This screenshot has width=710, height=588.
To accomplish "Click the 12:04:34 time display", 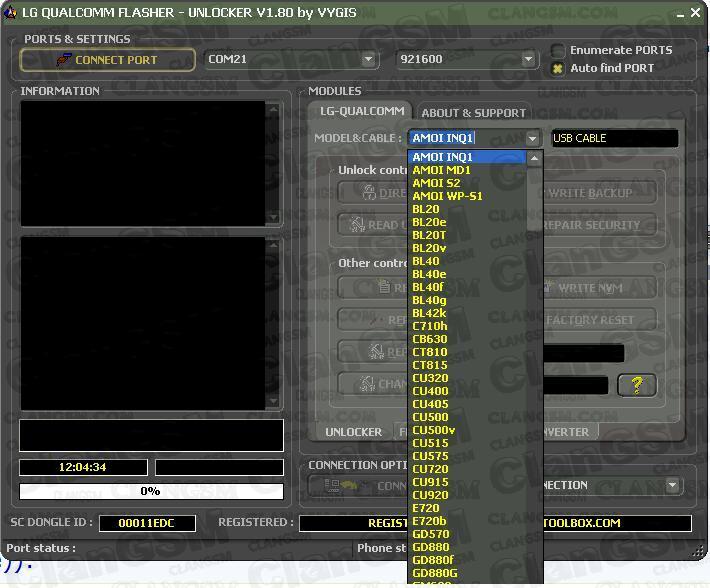I will [x=83, y=467].
